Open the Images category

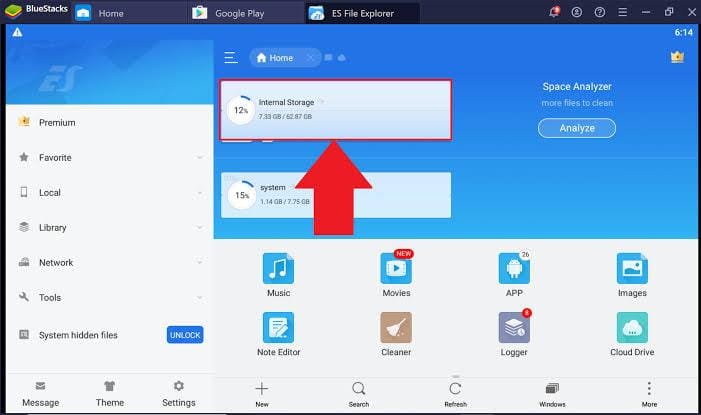632,275
